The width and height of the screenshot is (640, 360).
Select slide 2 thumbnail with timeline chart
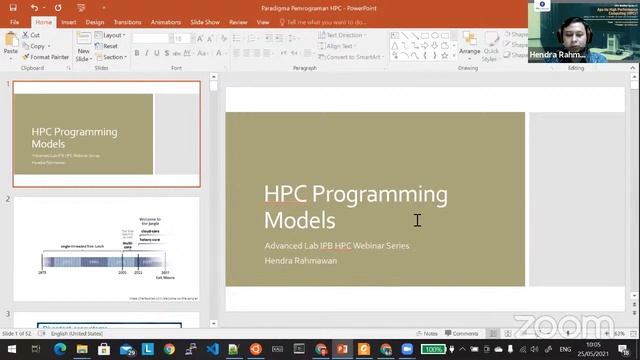point(107,249)
